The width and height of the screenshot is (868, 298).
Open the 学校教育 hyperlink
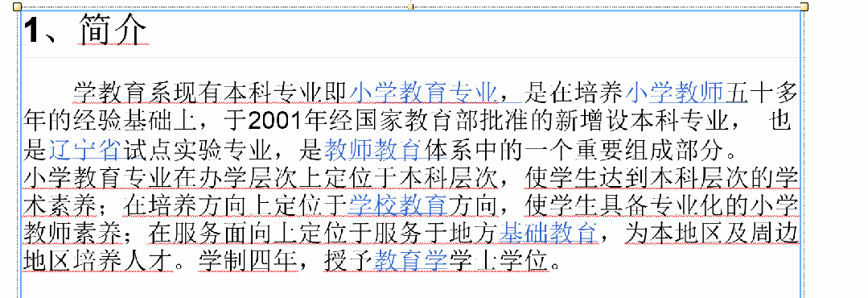(x=398, y=205)
